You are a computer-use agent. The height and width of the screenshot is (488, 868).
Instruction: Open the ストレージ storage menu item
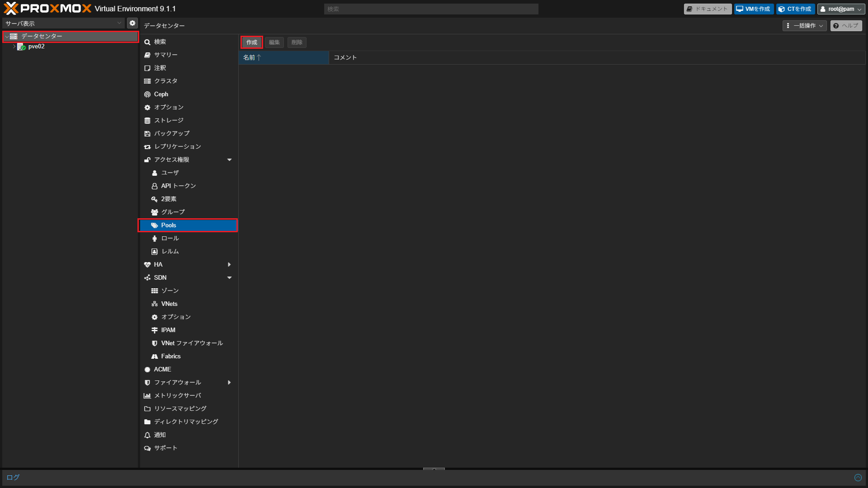[x=168, y=120]
